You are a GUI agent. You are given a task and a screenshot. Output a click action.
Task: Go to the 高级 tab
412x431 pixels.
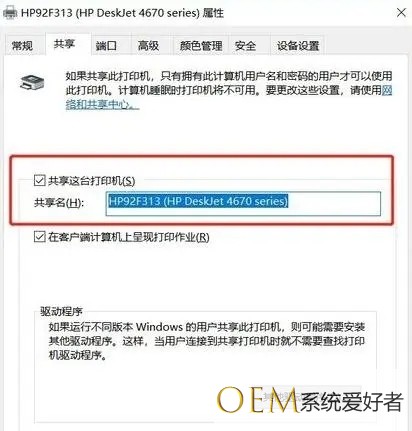point(148,45)
